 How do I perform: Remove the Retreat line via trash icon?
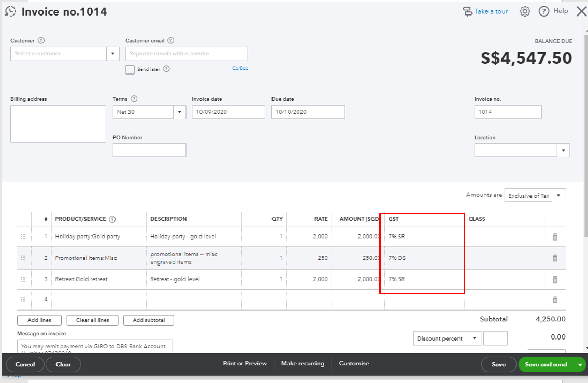[x=555, y=279]
